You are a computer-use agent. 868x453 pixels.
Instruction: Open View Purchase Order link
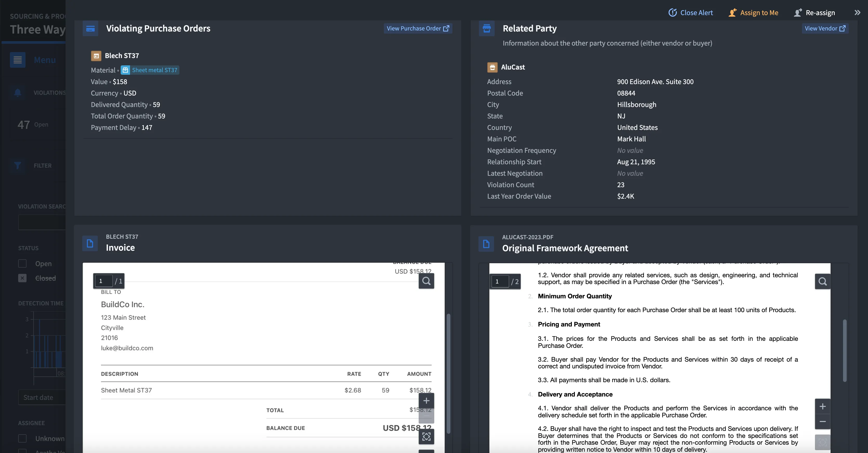point(418,28)
